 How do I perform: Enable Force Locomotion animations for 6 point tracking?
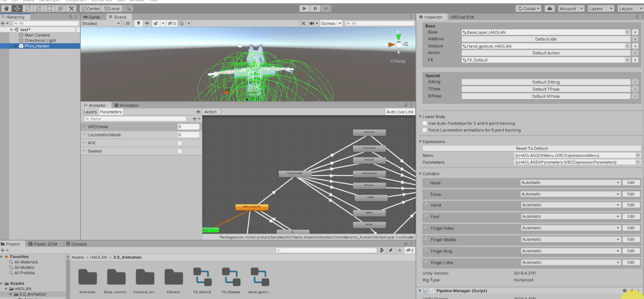pos(425,130)
